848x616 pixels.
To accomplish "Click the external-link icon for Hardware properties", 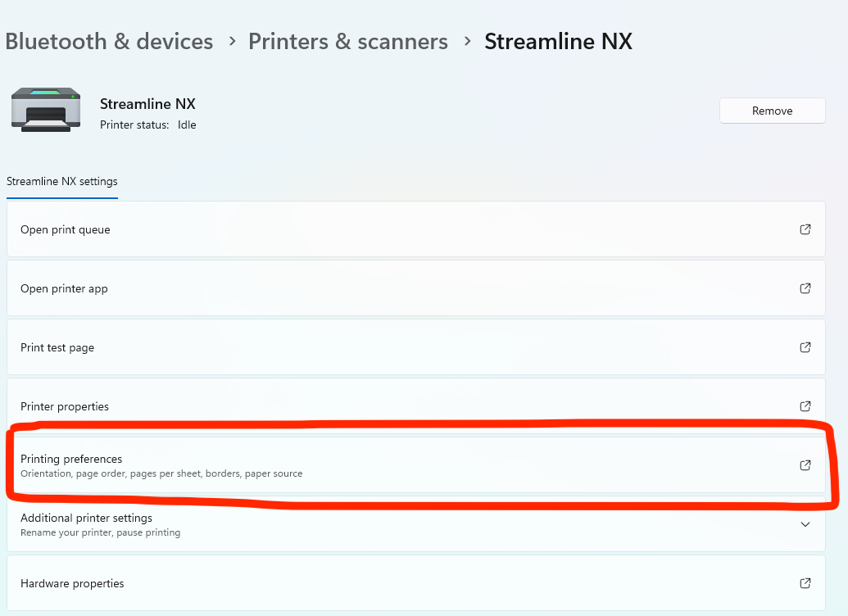I will coord(805,583).
